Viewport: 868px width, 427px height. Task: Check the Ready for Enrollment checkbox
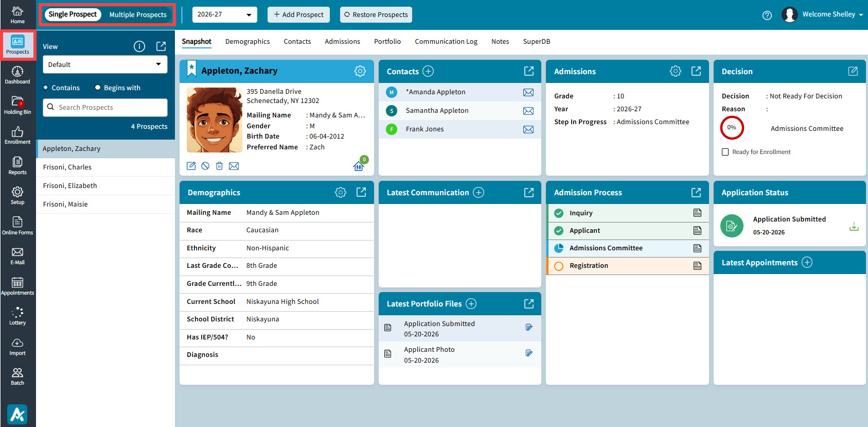click(725, 152)
